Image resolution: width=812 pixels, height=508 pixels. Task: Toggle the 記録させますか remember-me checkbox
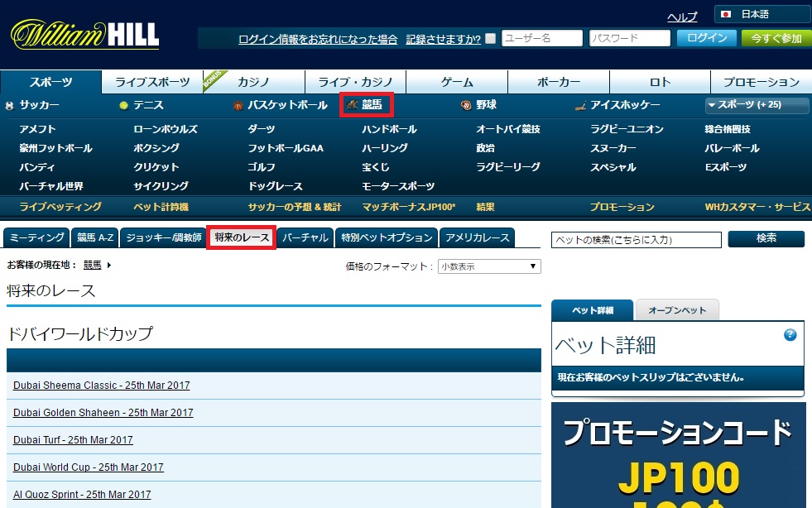tap(490, 38)
